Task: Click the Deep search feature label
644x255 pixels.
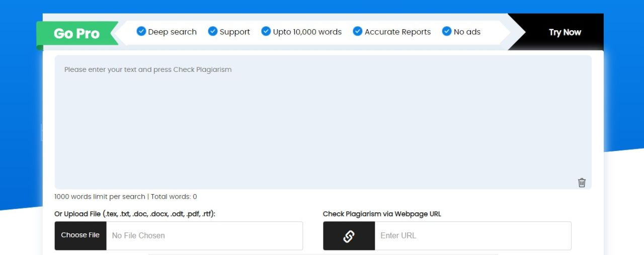Action: (173, 32)
